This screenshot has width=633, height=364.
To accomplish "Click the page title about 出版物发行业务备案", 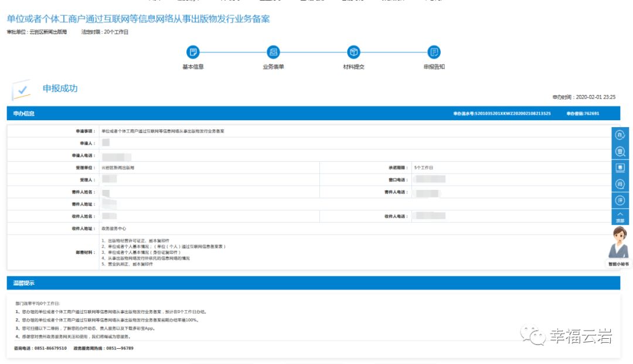I will (x=138, y=19).
